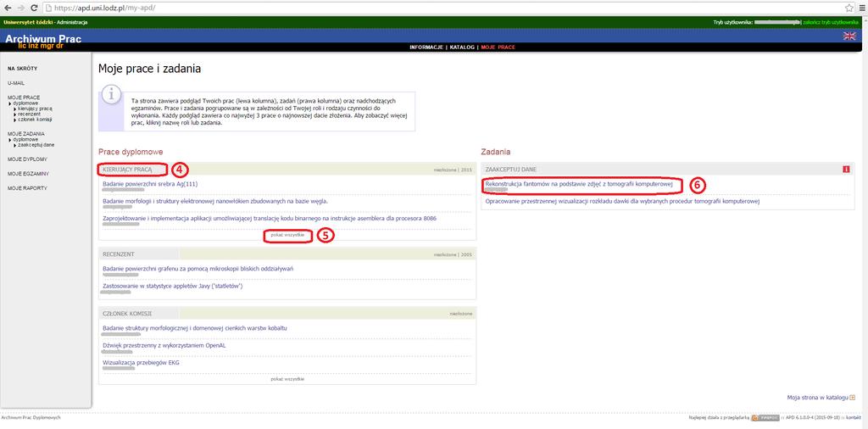Open thesis Dźwięk przestrzenny z OpenAL

click(164, 345)
